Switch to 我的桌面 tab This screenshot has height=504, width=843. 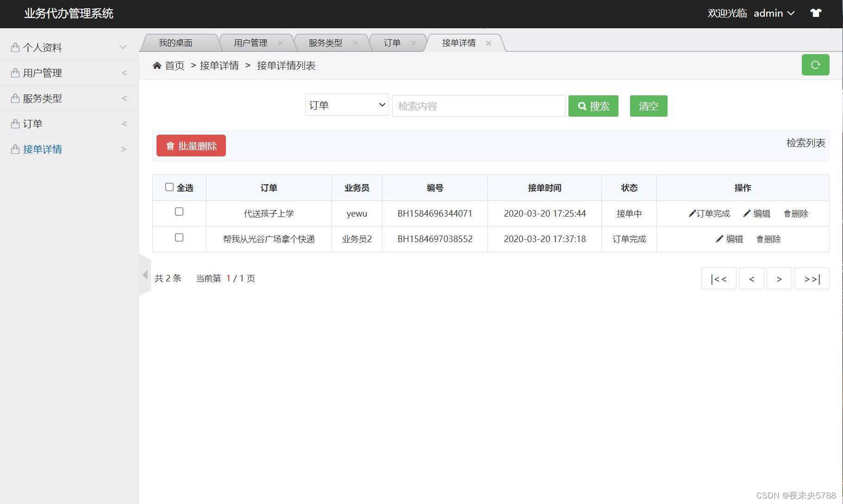pyautogui.click(x=175, y=43)
